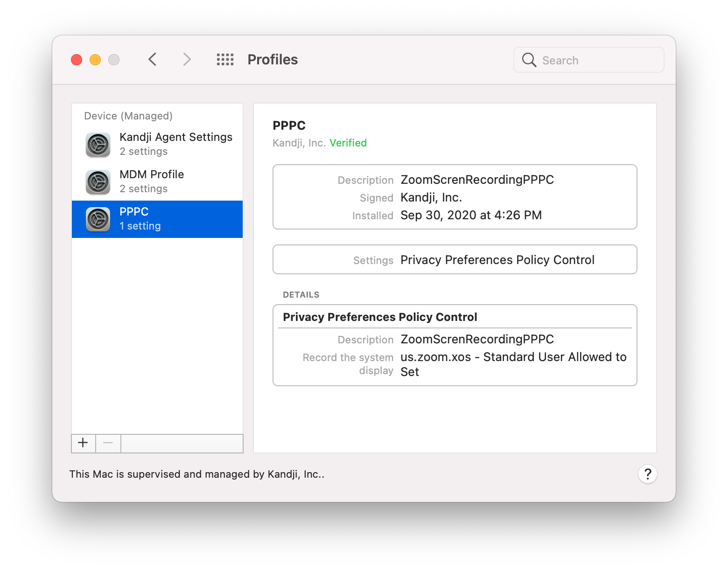Click the Privacy Preferences Policy Control settings row
Screen dimensions: 728x571
pos(497,260)
